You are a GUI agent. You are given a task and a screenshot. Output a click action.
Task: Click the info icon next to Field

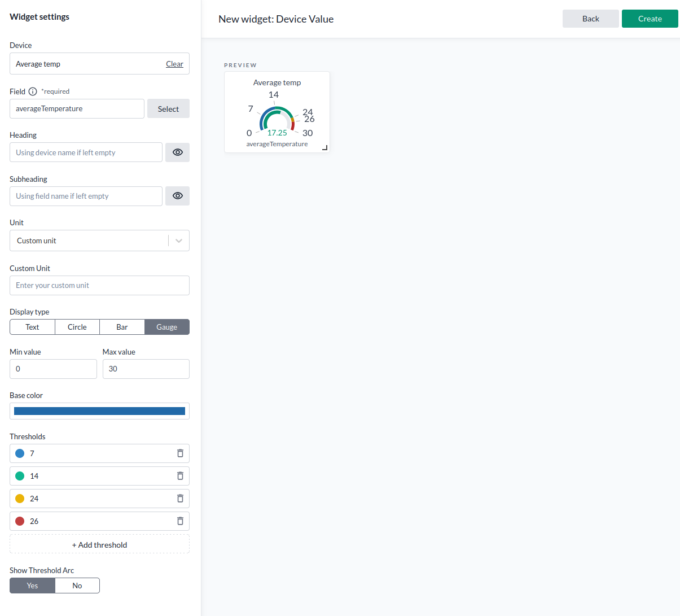coord(33,91)
